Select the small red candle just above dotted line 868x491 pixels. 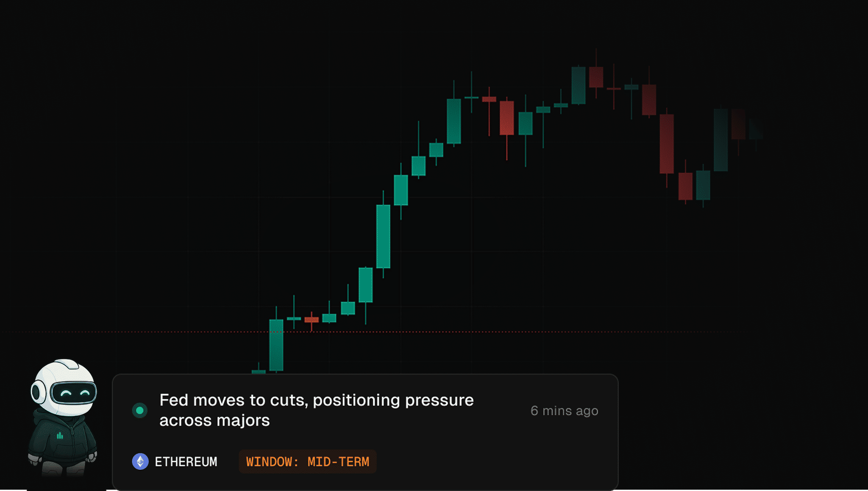[312, 320]
